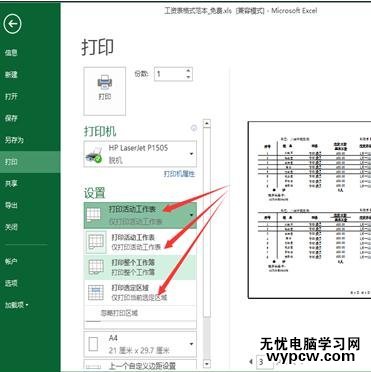The width and height of the screenshot is (371, 372).
Task: Choose the 打印活动工作表 option in the list
Action: [140, 242]
